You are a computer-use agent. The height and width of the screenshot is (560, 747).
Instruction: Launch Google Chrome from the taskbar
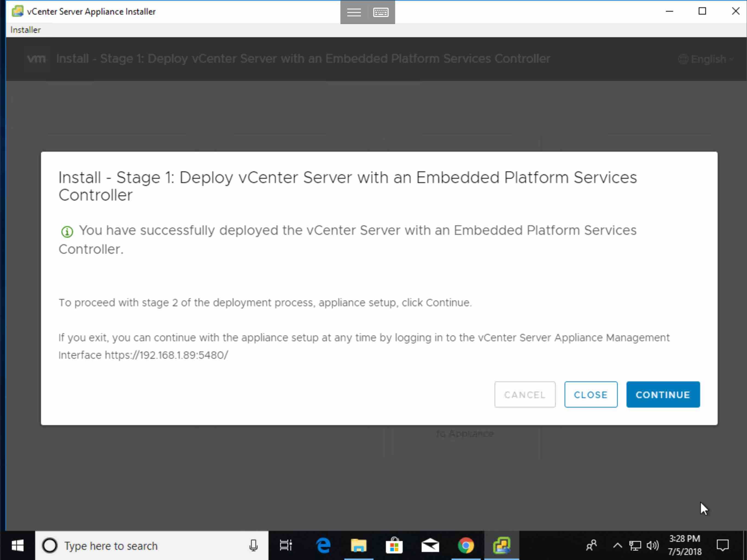coord(465,545)
